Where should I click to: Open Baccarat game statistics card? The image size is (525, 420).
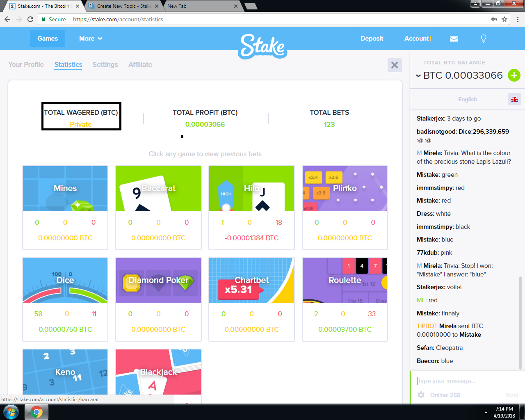tap(158, 208)
